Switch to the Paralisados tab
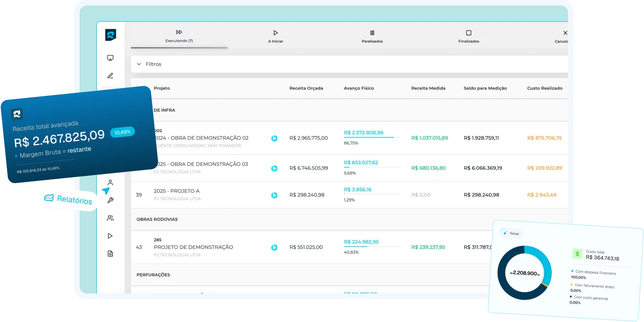This screenshot has height=322, width=644. (x=372, y=36)
